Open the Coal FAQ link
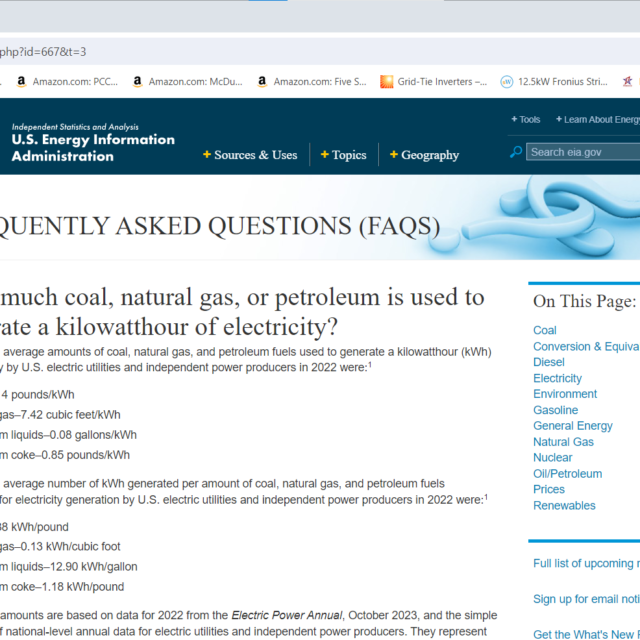The width and height of the screenshot is (640, 640). click(544, 330)
